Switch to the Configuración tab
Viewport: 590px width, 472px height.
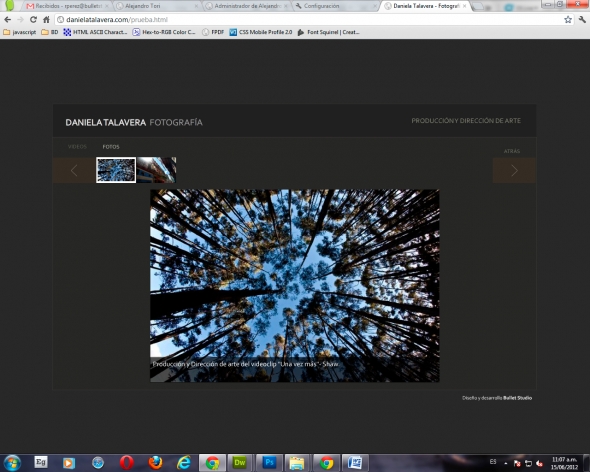pos(335,6)
